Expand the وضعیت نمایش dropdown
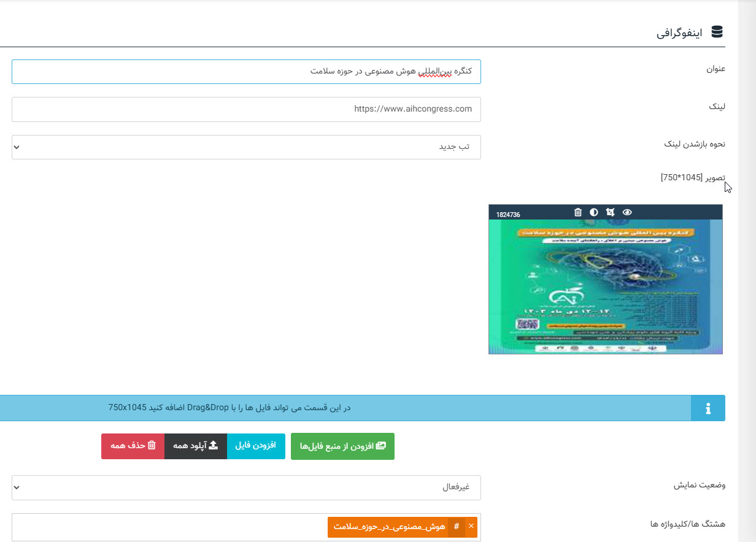The height and width of the screenshot is (542, 756). click(x=246, y=487)
